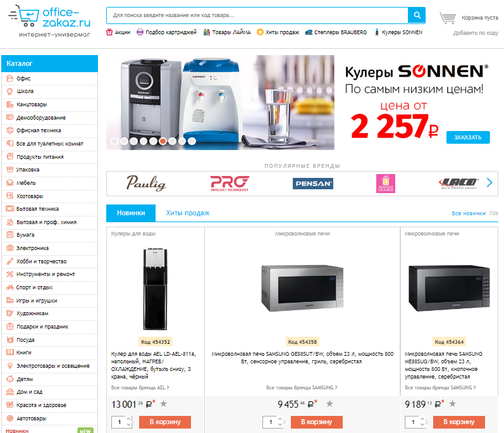The image size is (504, 433).
Task: Click the Paulig brand logo
Action: coord(146,183)
